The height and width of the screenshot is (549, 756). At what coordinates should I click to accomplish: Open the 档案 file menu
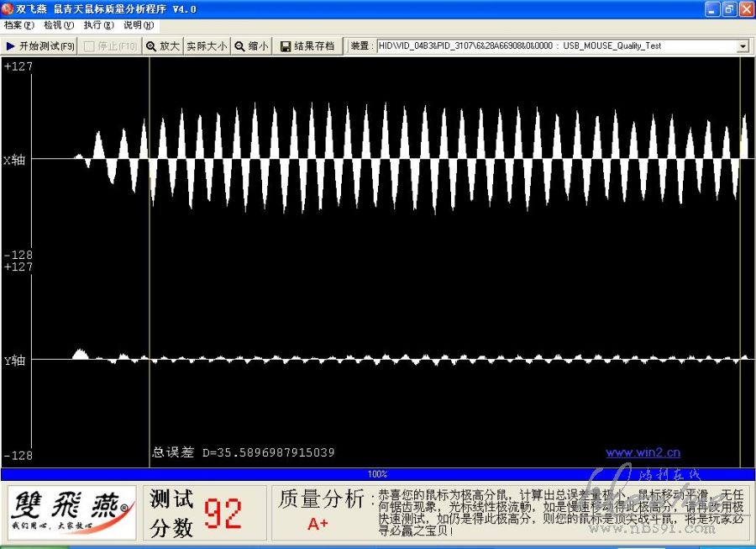[x=18, y=25]
